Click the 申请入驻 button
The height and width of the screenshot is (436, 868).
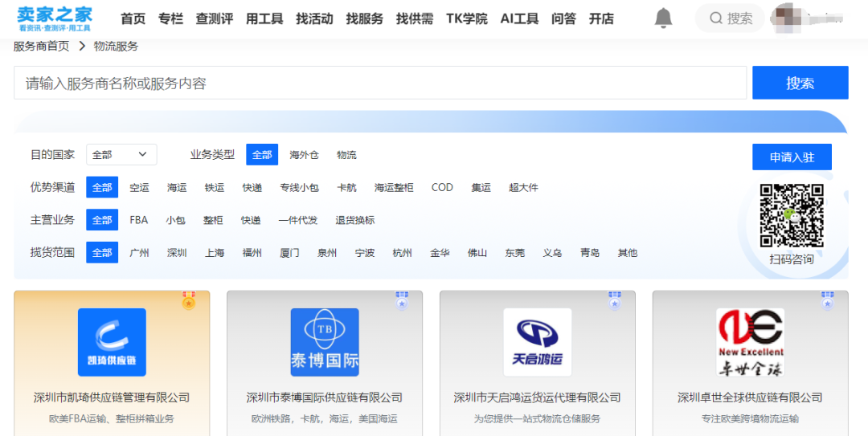(792, 157)
